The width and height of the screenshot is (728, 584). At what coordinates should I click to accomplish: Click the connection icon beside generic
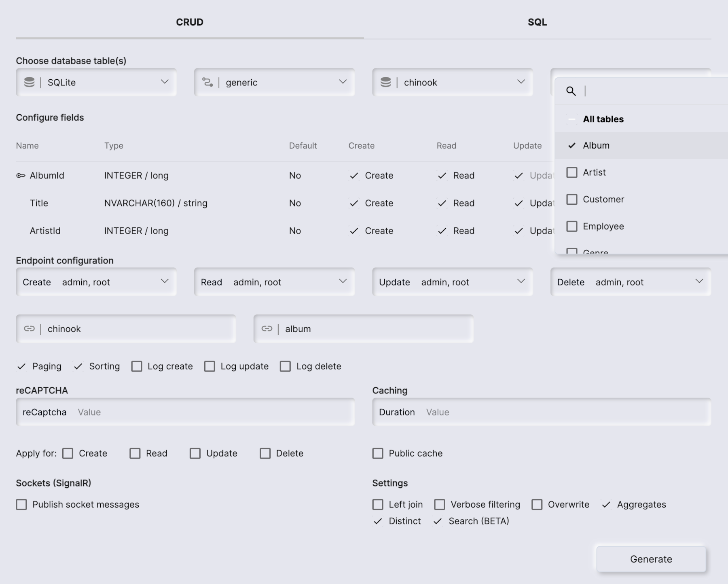tap(208, 82)
